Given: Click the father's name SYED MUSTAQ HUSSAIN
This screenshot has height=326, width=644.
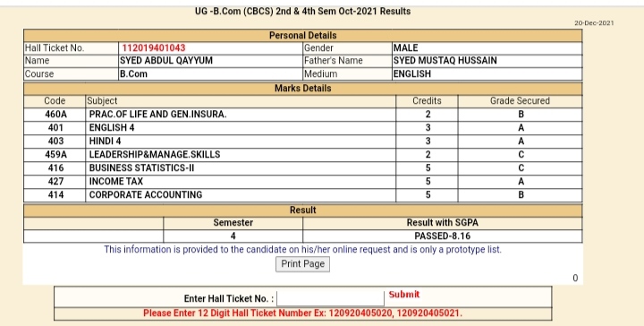Looking at the screenshot, I should click(x=445, y=60).
